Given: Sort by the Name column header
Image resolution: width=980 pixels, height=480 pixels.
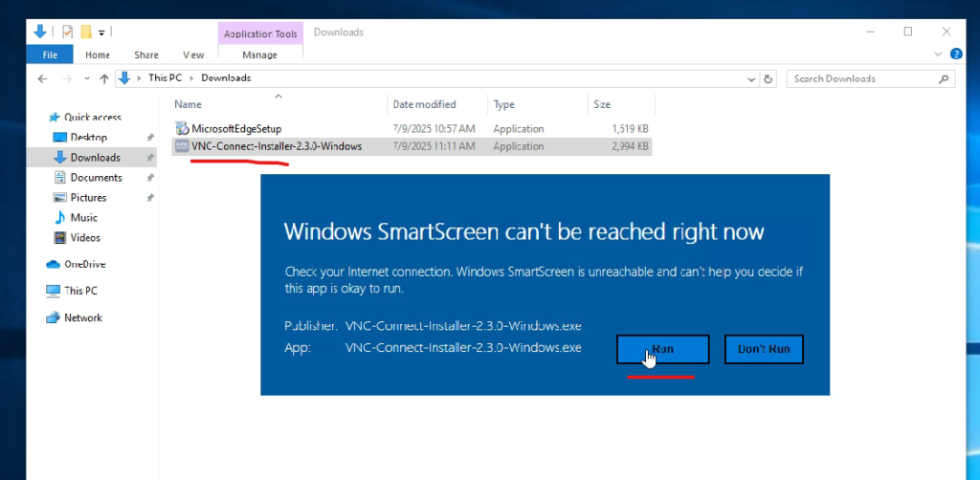Looking at the screenshot, I should (278, 104).
